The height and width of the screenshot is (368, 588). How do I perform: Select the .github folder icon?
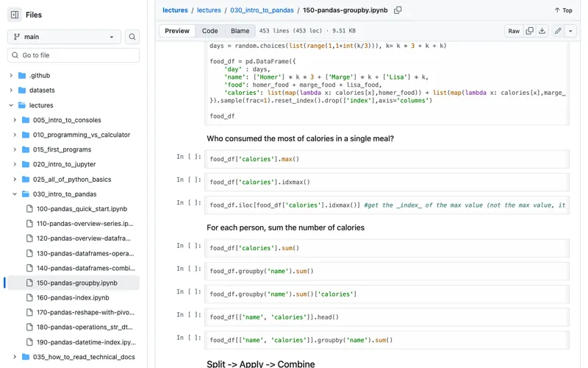click(x=22, y=76)
